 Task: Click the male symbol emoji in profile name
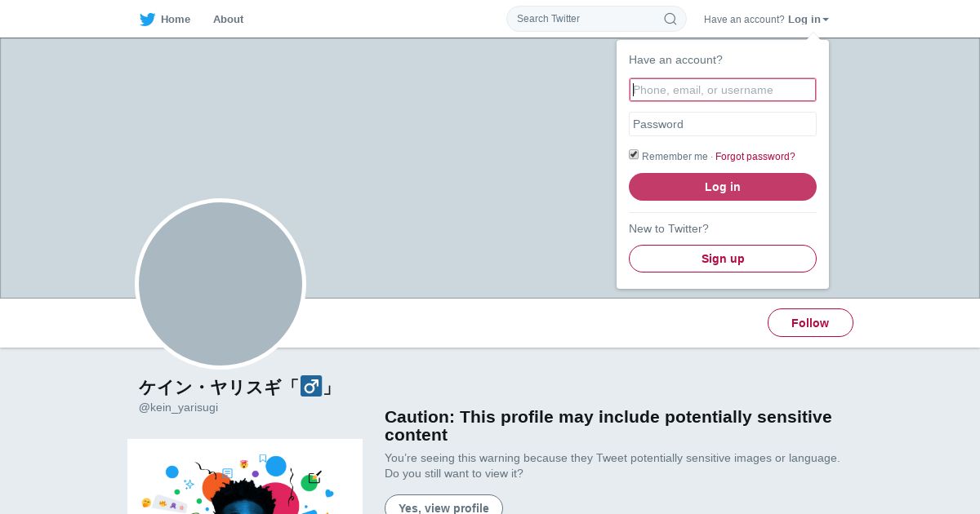[311, 386]
